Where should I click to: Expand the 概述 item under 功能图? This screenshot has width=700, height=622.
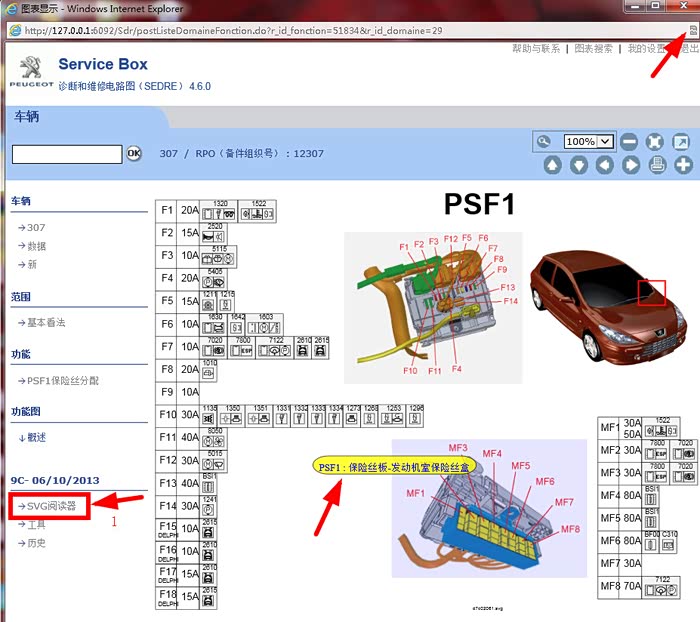(x=35, y=438)
